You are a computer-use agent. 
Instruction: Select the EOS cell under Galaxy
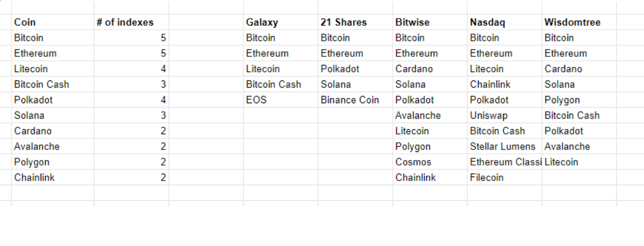tap(281, 100)
